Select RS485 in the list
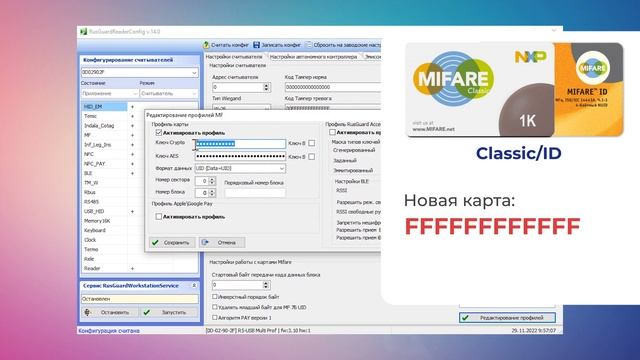Image resolution: width=640 pixels, height=360 pixels. tap(91, 202)
